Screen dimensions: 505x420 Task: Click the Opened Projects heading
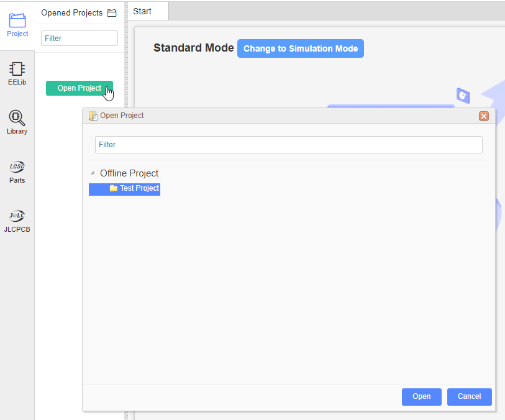click(x=72, y=13)
